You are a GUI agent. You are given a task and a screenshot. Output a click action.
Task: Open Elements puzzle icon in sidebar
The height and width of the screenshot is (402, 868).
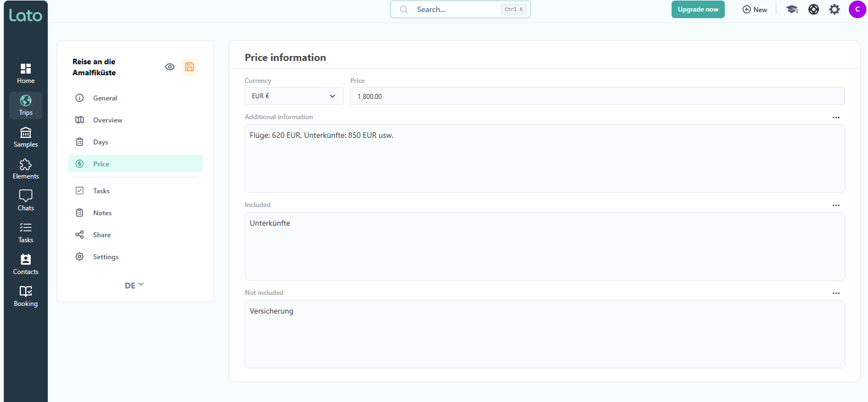pyautogui.click(x=26, y=169)
